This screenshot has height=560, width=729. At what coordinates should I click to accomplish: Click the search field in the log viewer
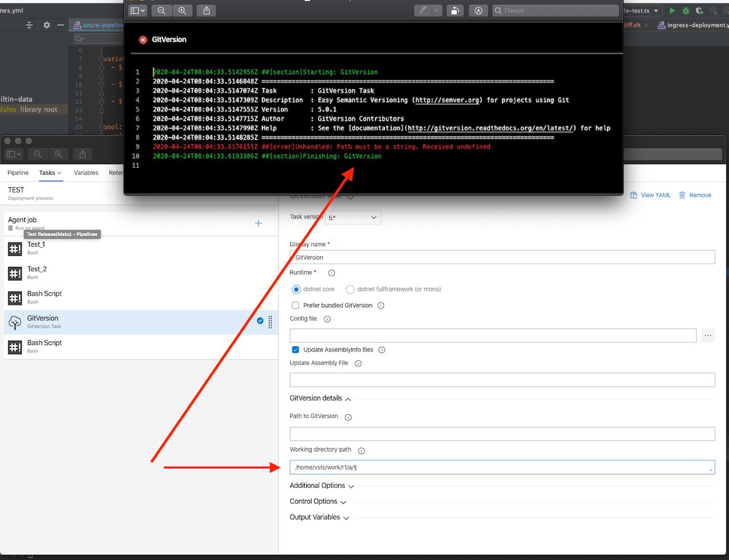coord(555,10)
